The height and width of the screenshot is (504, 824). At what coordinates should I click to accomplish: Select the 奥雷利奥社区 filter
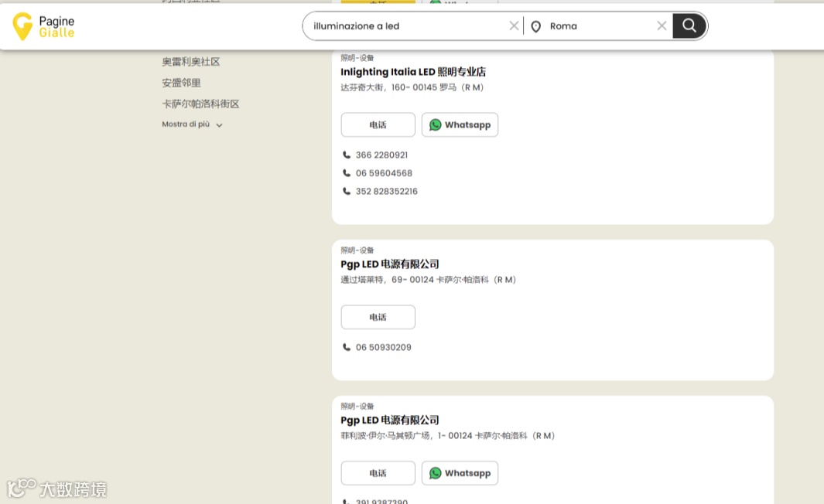click(191, 61)
